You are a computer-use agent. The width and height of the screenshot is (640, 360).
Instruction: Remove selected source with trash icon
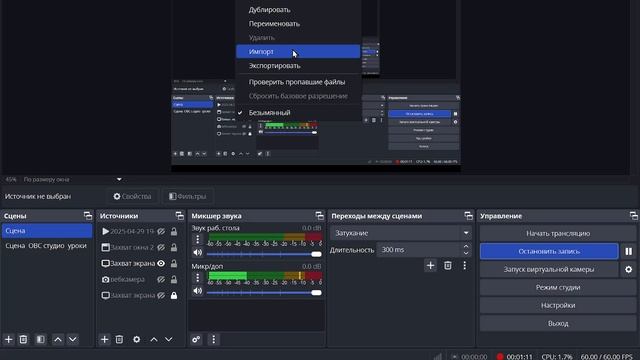click(x=119, y=339)
